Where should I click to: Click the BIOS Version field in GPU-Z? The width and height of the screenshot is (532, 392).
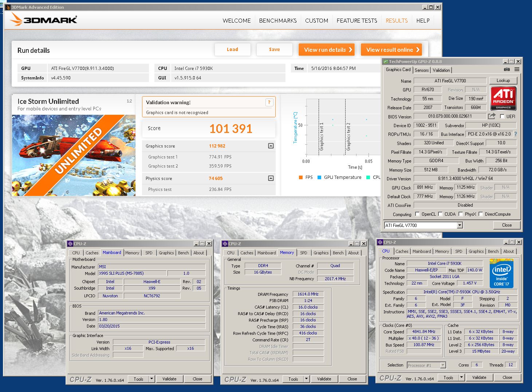(x=450, y=116)
